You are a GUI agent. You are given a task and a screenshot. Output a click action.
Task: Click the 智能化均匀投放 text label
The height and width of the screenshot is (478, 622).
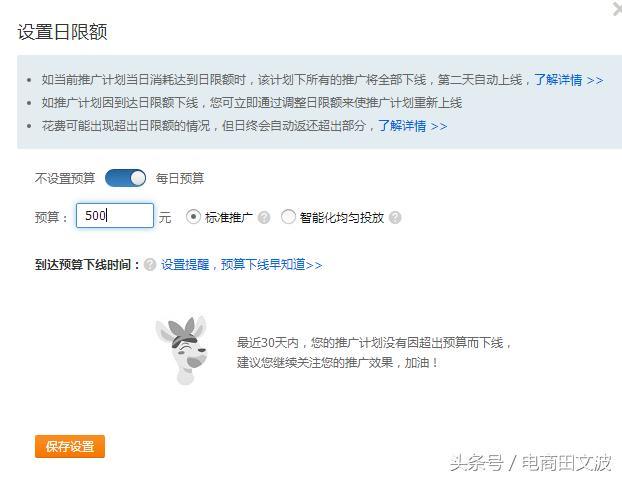tap(342, 217)
